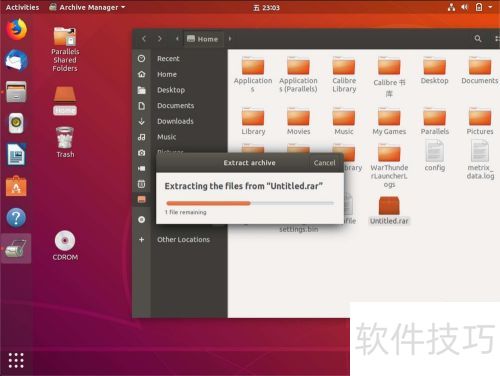Select Applications (Parallels) folder
The width and height of the screenshot is (500, 376).
click(x=298, y=74)
